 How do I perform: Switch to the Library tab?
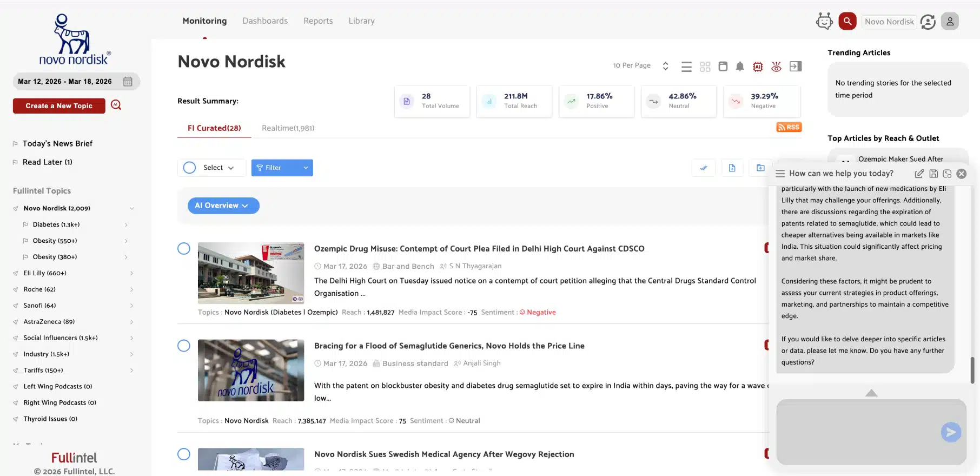point(361,21)
